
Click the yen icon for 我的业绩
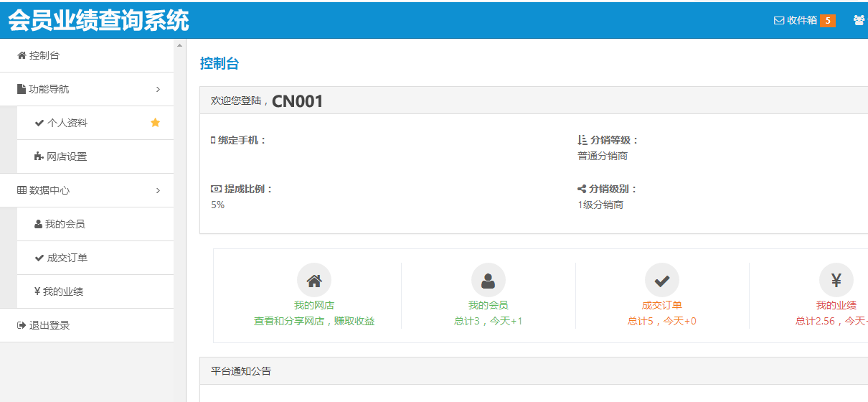pyautogui.click(x=836, y=280)
